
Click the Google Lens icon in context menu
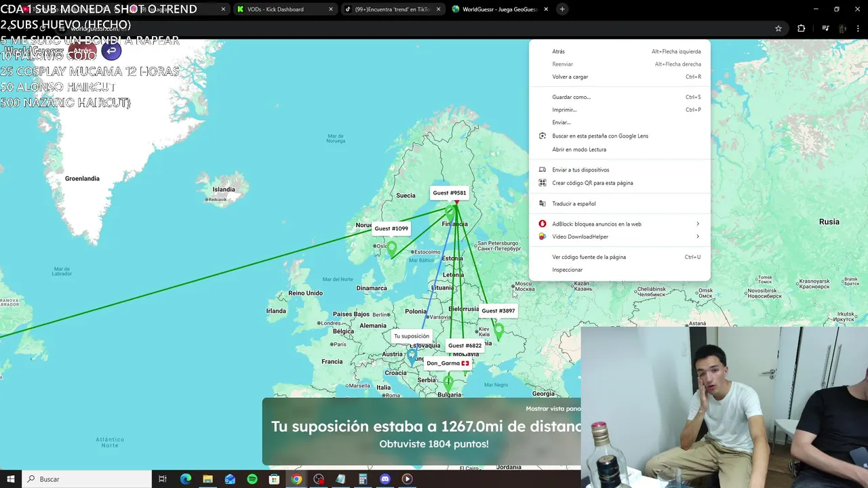click(542, 136)
